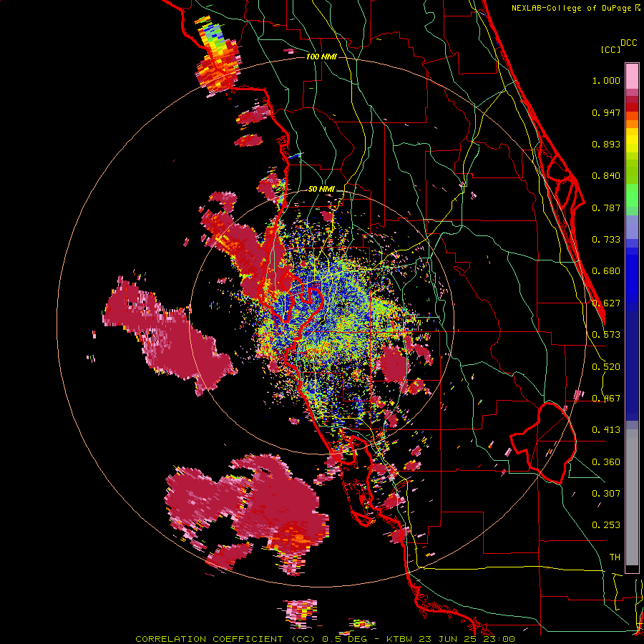Click the 1.000 value on the color scale
644x644 pixels.
(606, 80)
